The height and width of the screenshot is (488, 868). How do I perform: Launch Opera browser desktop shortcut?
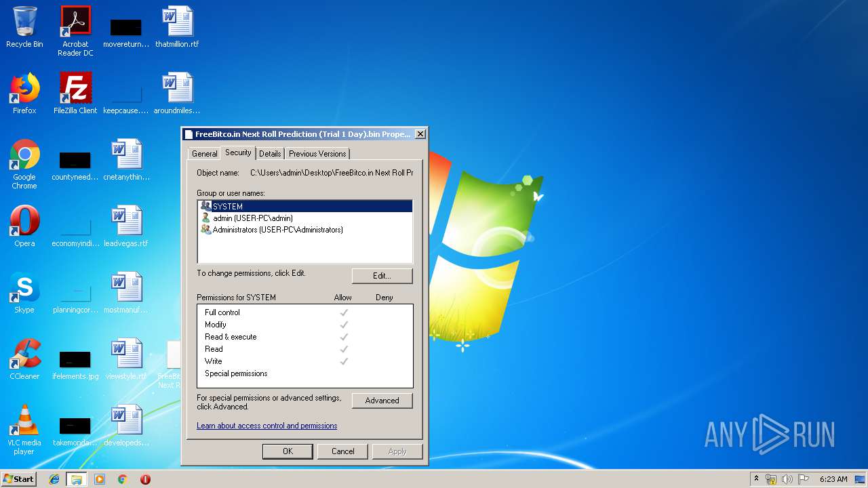click(24, 226)
